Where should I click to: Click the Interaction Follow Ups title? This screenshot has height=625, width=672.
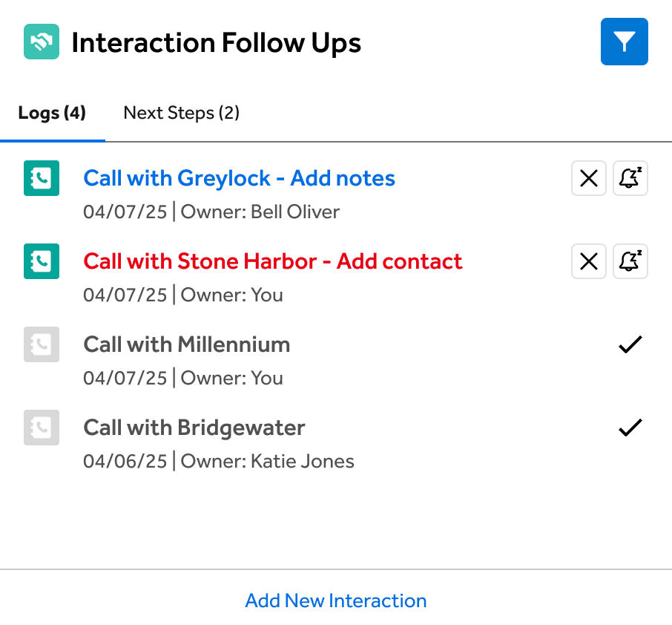click(216, 43)
